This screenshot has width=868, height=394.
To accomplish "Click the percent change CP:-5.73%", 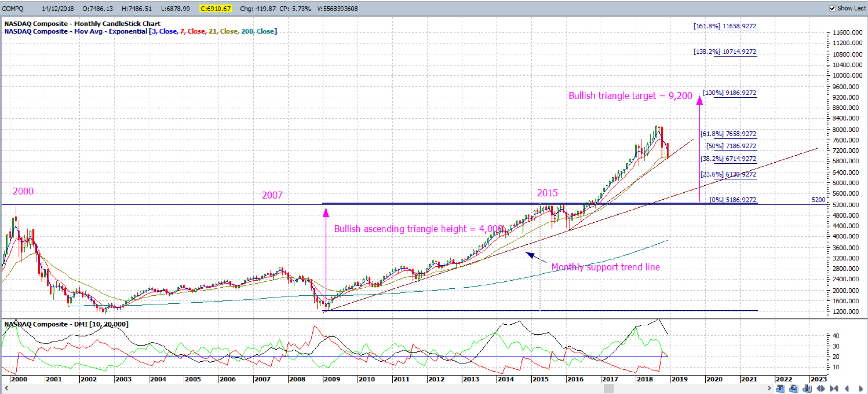I will (295, 9).
